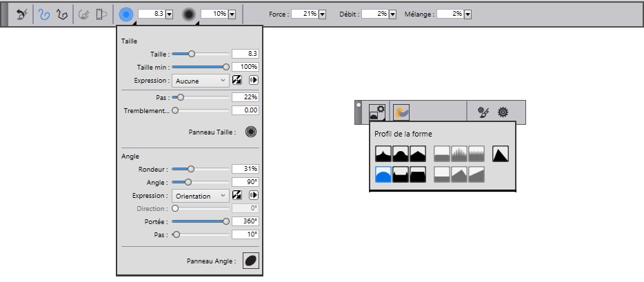The height and width of the screenshot is (282, 644).
Task: Open the Expression dropdown showing Aucune
Action: [200, 81]
